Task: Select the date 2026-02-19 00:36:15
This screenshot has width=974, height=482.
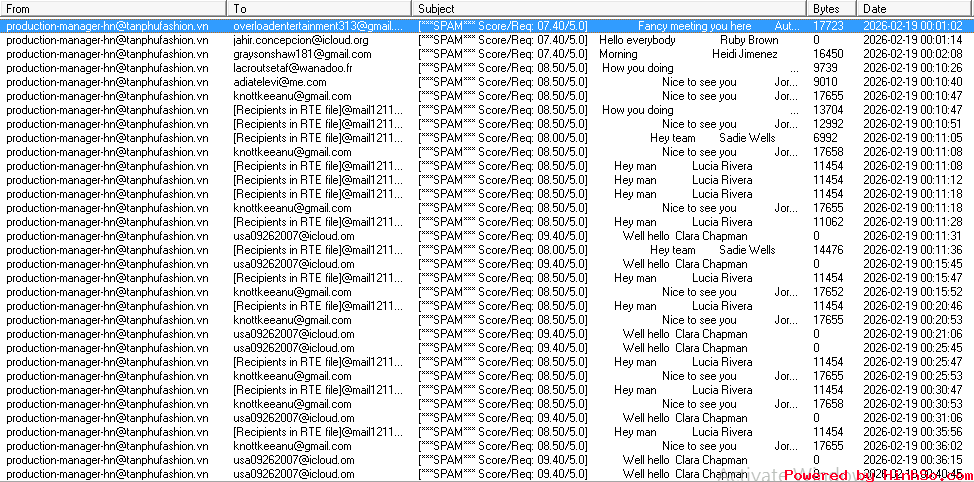Action: tap(913, 460)
